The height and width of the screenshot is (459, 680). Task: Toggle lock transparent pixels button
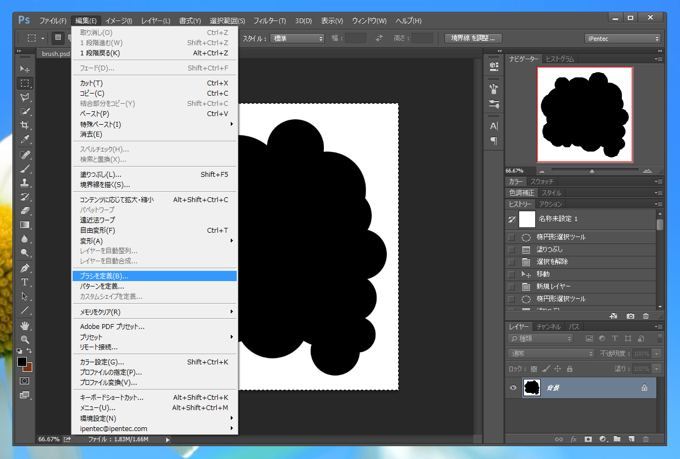(534, 369)
